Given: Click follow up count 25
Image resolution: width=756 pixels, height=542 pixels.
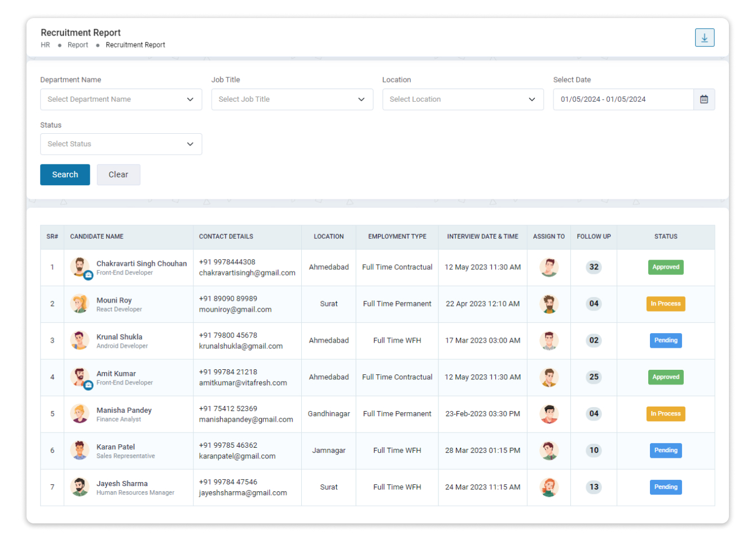Looking at the screenshot, I should pos(594,377).
